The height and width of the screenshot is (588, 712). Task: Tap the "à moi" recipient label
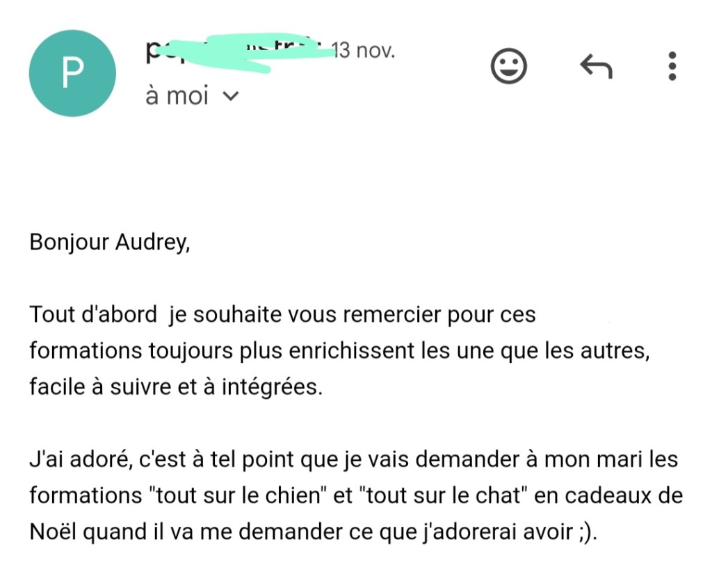click(x=177, y=97)
